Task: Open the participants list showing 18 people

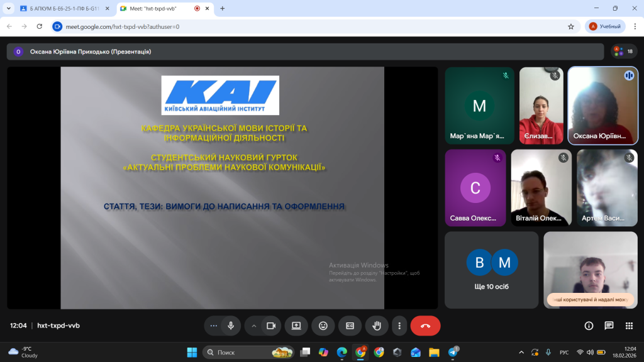Action: click(x=624, y=52)
